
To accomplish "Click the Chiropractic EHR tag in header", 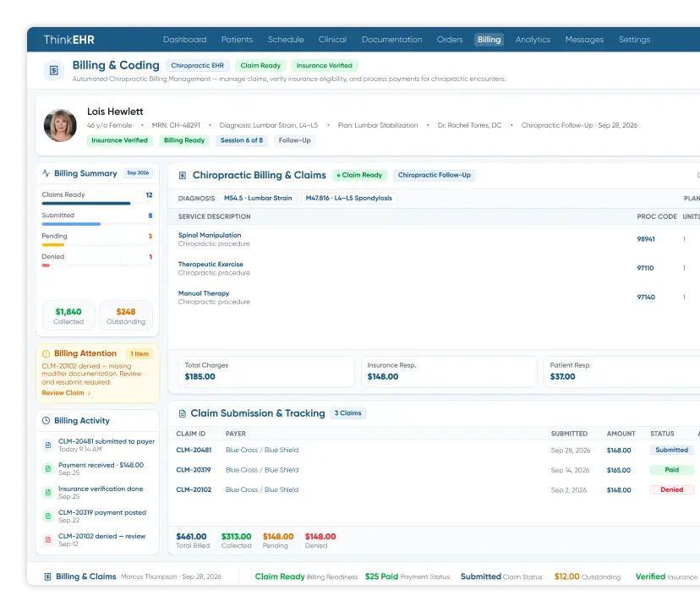I will [x=197, y=66].
